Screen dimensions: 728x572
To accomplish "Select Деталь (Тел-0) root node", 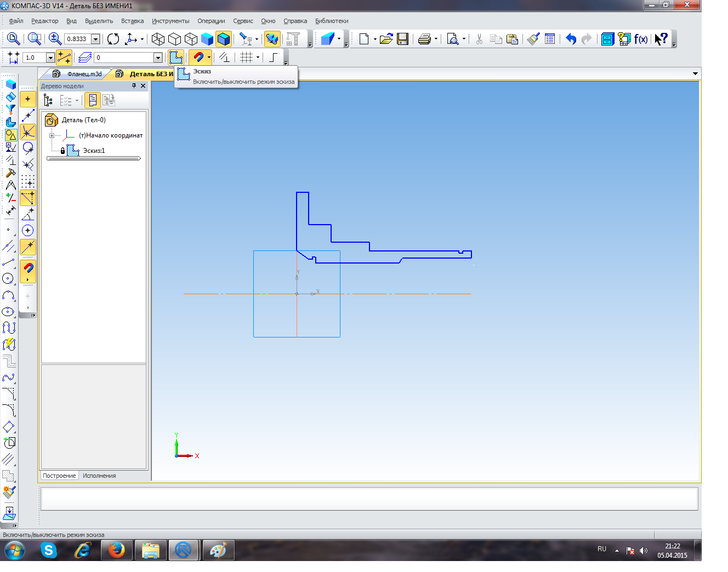I will point(83,120).
